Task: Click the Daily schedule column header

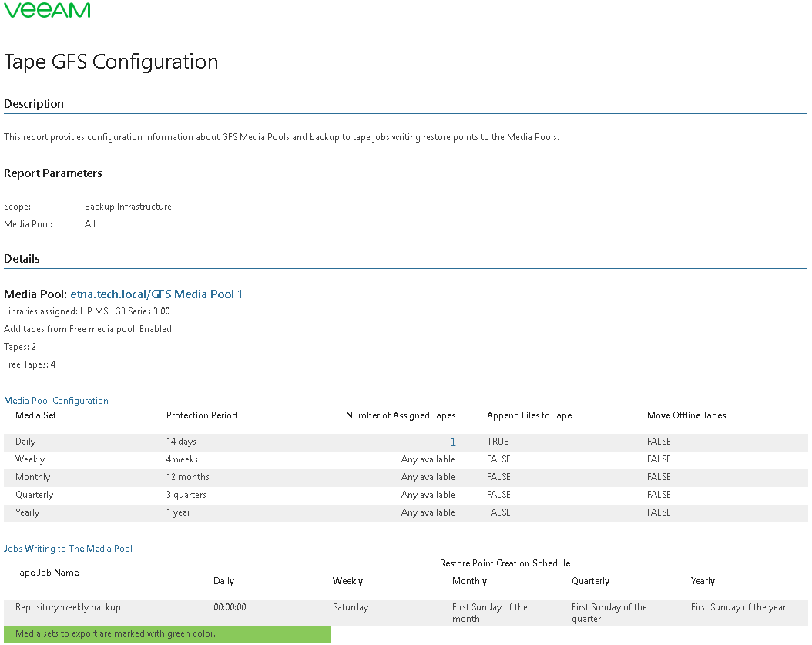Action: 223,581
